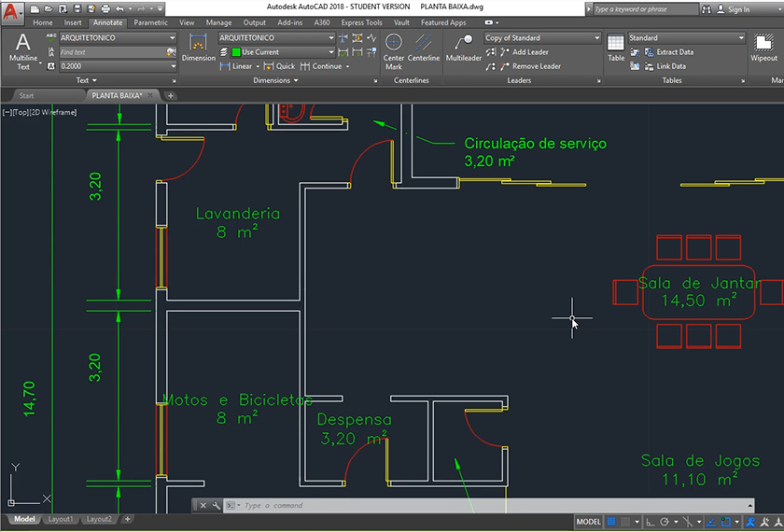Toggle polar tracking in status bar

pyautogui.click(x=664, y=522)
